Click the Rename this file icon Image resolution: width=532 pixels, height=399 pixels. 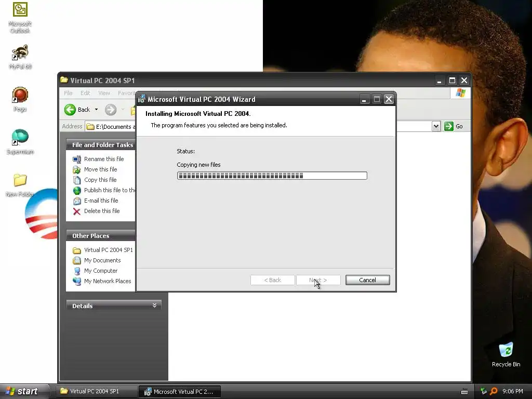pyautogui.click(x=77, y=159)
